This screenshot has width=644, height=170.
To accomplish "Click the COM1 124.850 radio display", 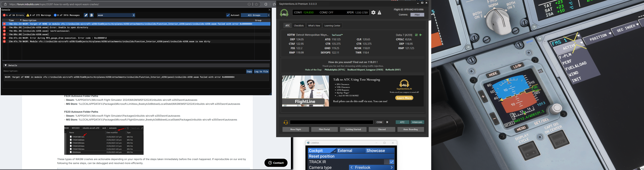I will pyautogui.click(x=304, y=12).
